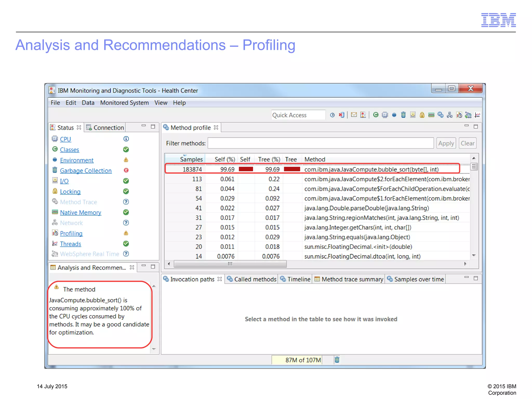Screen dimensions: 532x399
Task: Minimize the Status panel
Action: coord(144,126)
